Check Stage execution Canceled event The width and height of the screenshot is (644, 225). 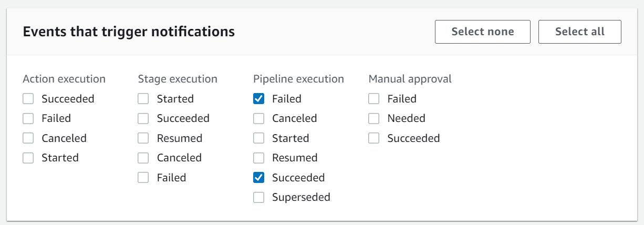143,158
